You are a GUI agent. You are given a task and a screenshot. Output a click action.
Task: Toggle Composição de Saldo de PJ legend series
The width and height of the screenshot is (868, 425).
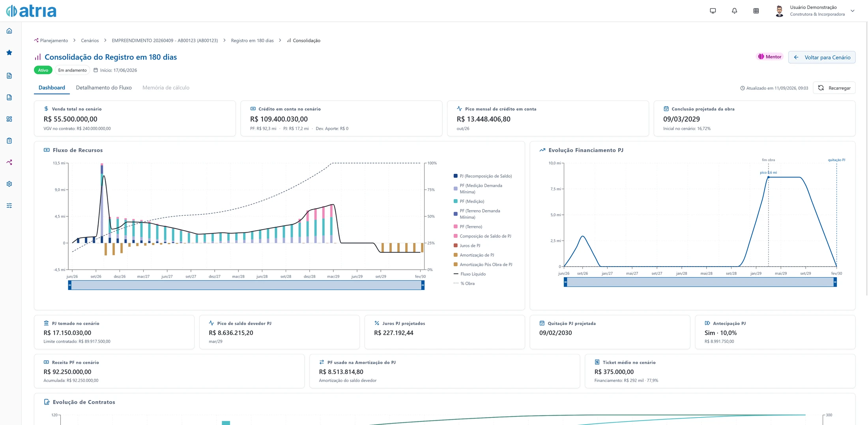click(482, 236)
